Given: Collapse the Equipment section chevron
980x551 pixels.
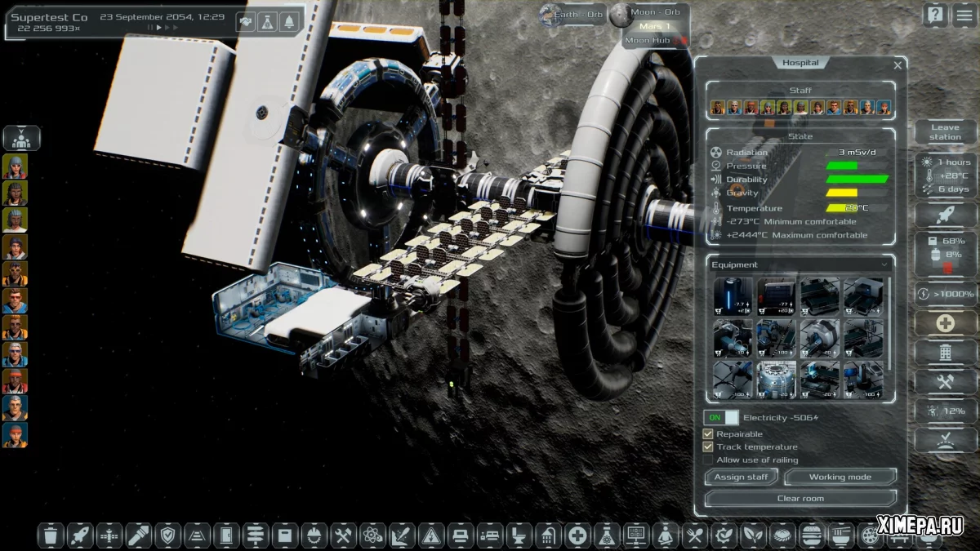Looking at the screenshot, I should click(x=884, y=264).
